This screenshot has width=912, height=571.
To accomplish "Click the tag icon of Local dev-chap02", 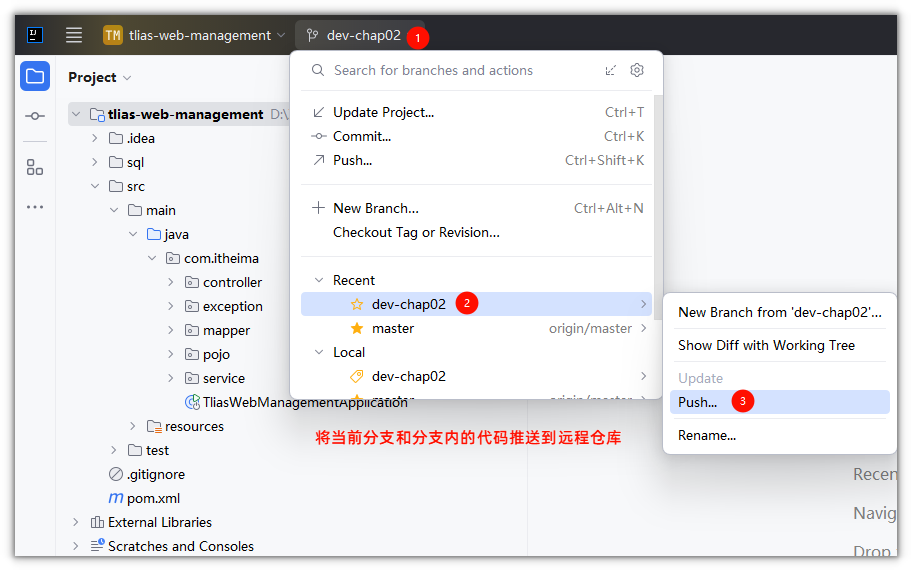I will coord(357,377).
